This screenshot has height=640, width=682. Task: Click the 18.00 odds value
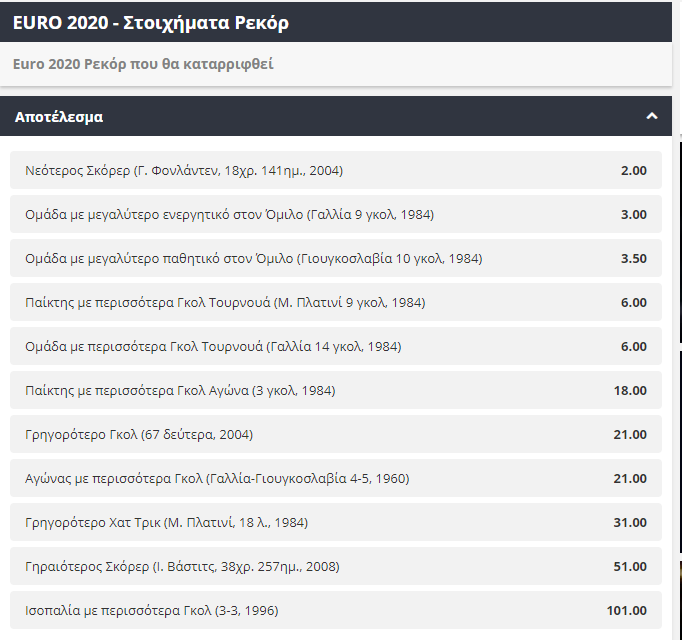[630, 390]
